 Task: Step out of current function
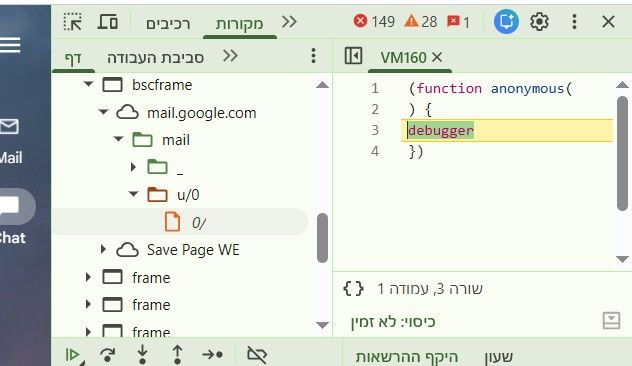click(x=177, y=355)
